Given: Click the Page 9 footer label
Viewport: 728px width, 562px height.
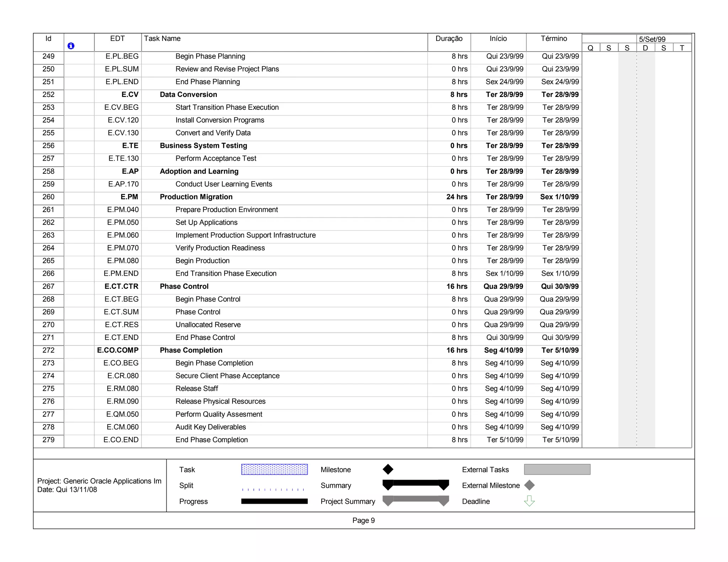Looking at the screenshot, I should coord(364,521).
